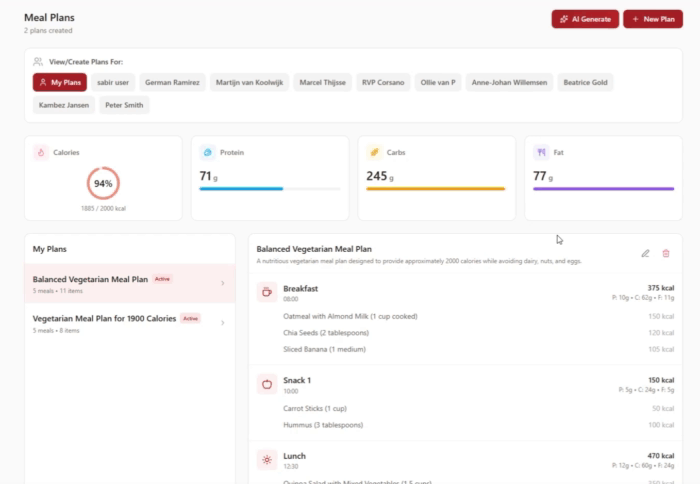
Task: Click the Snack 1 apple icon
Action: pos(267,384)
